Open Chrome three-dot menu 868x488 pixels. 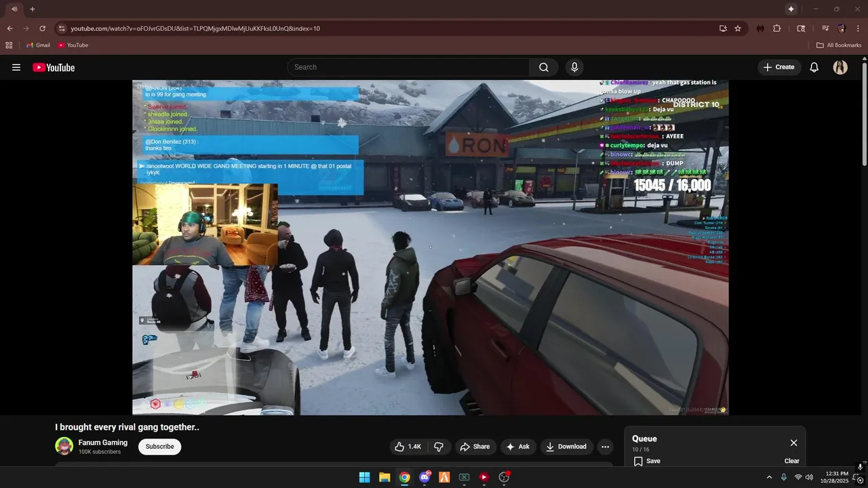(x=857, y=28)
